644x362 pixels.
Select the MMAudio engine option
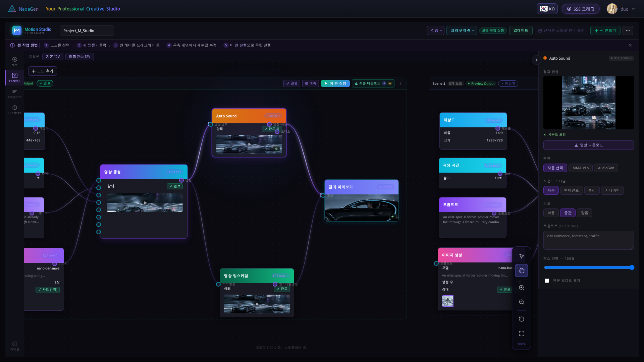point(581,168)
